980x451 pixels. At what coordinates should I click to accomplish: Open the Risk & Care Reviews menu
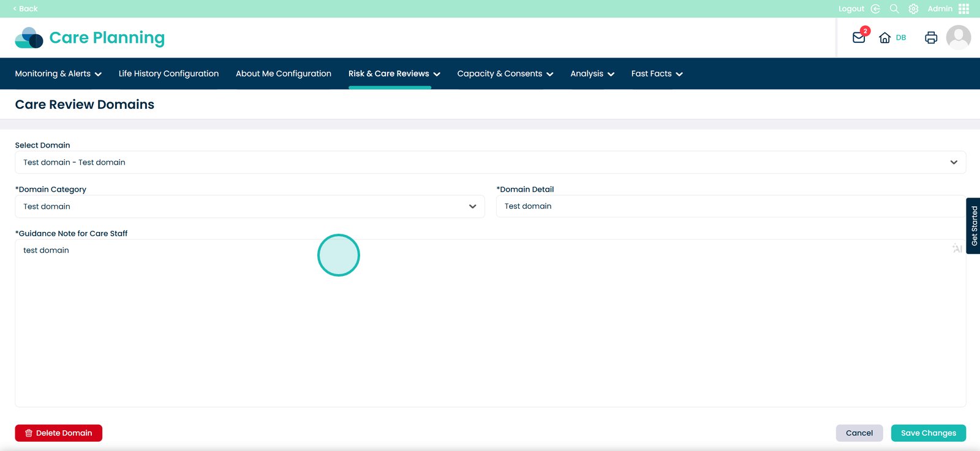tap(394, 73)
